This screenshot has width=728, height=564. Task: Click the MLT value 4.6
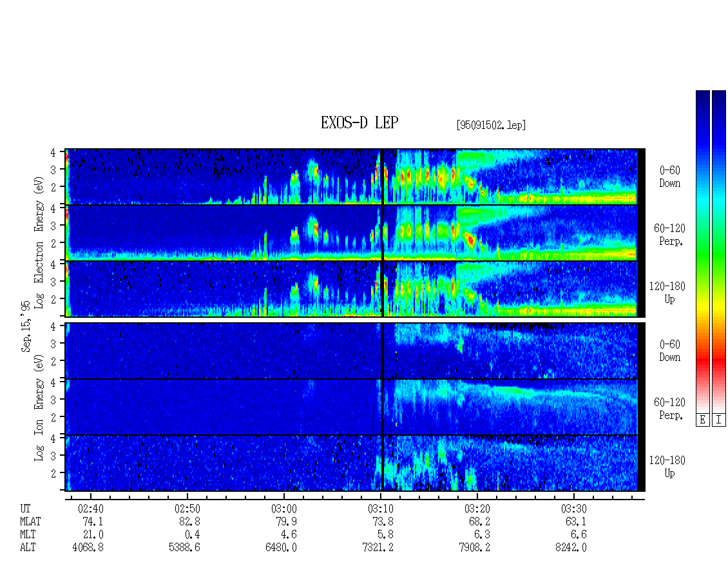(289, 535)
